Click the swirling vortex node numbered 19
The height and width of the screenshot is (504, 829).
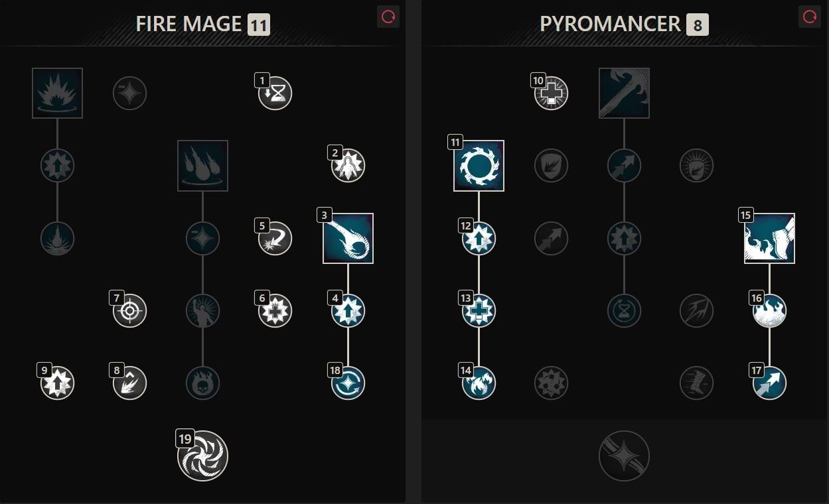[x=202, y=456]
